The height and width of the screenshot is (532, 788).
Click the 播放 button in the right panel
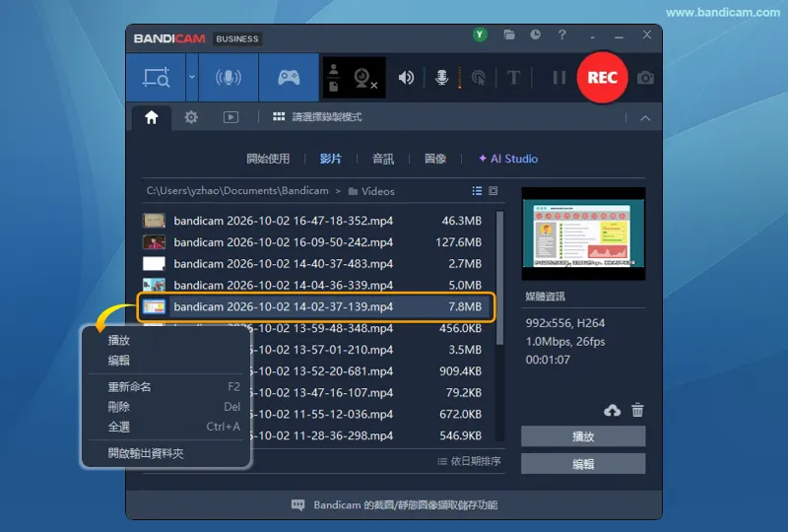click(583, 436)
